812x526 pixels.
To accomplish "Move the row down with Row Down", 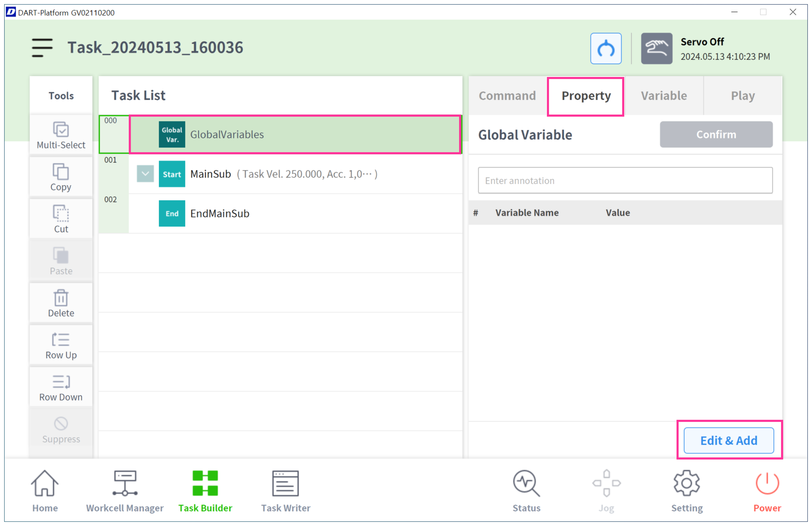I will pyautogui.click(x=61, y=387).
